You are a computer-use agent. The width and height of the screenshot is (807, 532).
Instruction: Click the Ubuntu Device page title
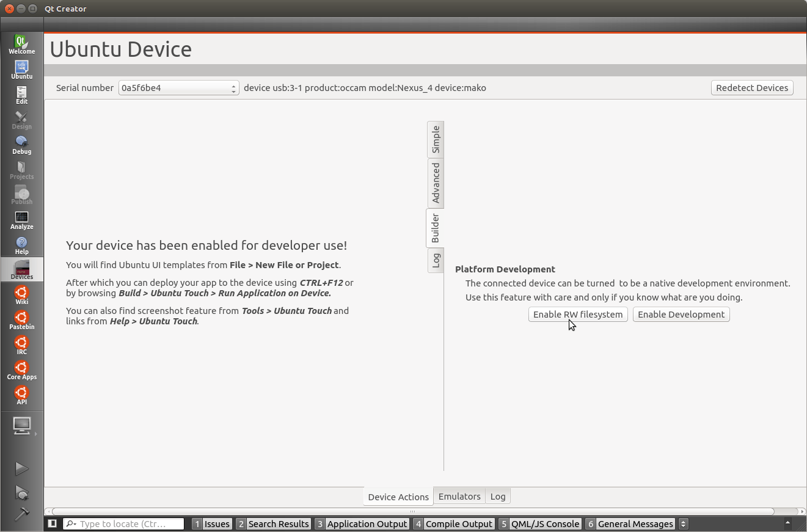pyautogui.click(x=121, y=49)
